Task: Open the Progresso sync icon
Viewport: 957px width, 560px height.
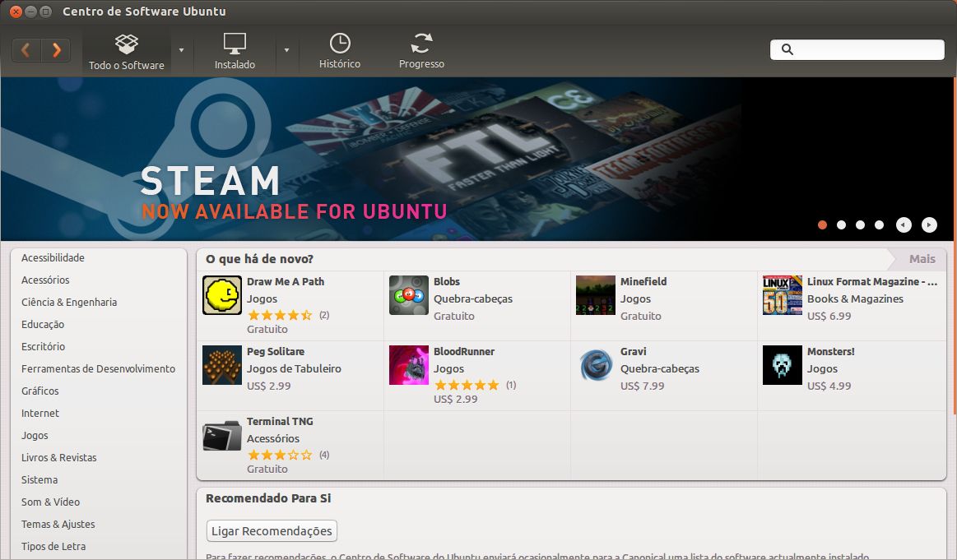Action: [421, 51]
